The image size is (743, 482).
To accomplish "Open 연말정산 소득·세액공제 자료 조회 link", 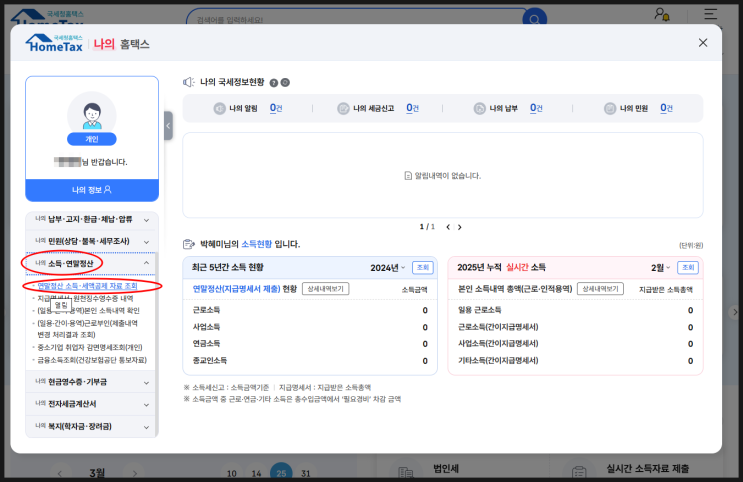I will [x=87, y=286].
